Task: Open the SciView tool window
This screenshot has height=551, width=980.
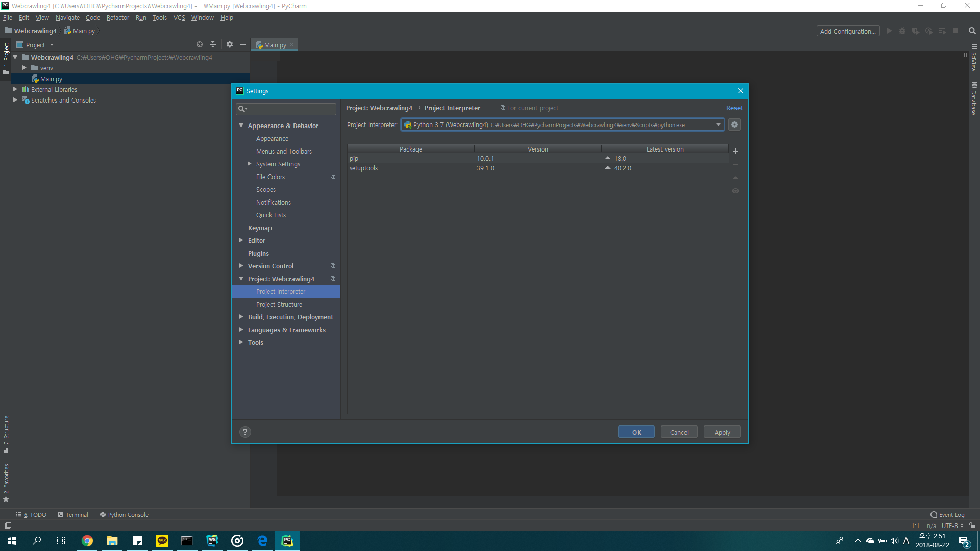Action: 974,58
